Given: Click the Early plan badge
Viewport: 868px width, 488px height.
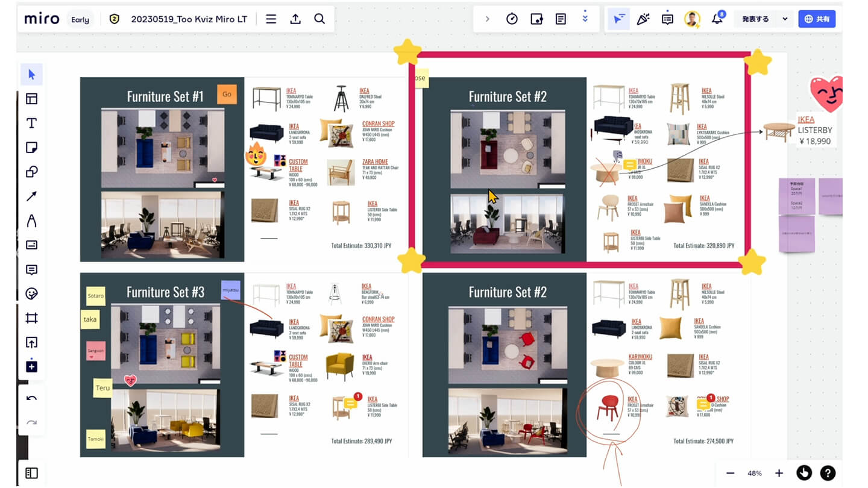Looking at the screenshot, I should click(x=80, y=19).
